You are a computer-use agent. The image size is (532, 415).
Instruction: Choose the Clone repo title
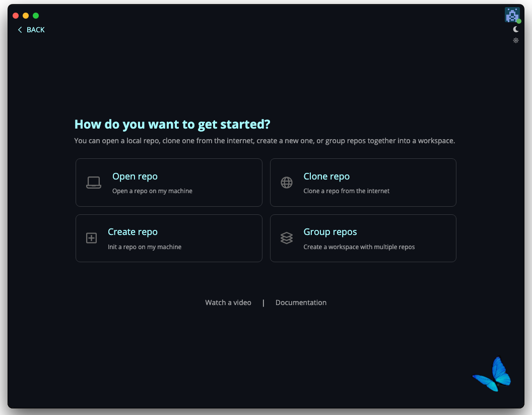tap(326, 176)
